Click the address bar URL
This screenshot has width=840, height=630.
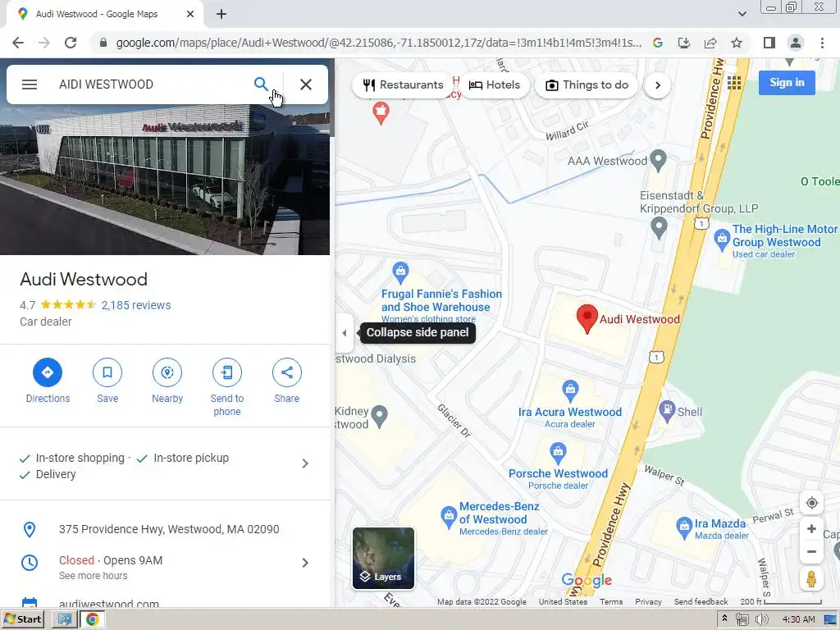pos(379,43)
